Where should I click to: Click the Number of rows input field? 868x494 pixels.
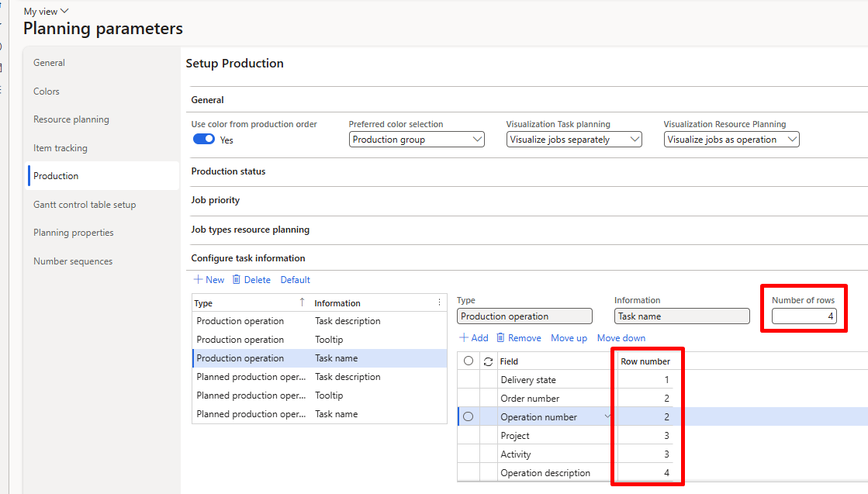pos(804,316)
